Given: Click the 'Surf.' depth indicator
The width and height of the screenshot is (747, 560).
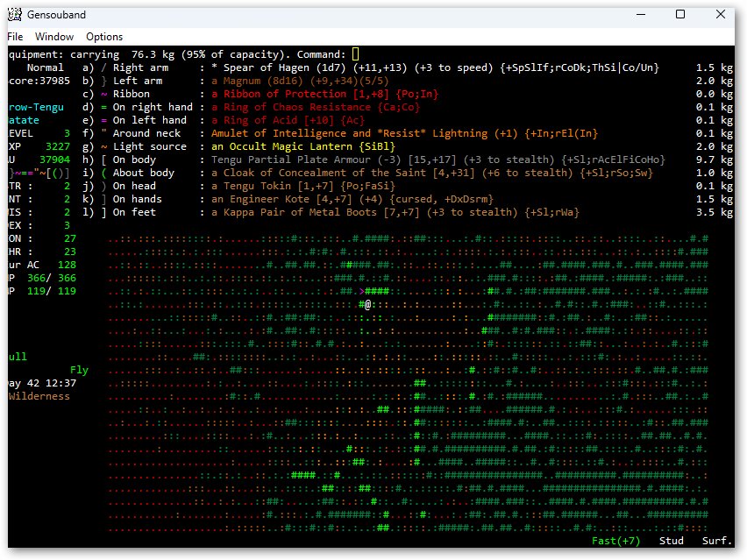Looking at the screenshot, I should pyautogui.click(x=717, y=541).
